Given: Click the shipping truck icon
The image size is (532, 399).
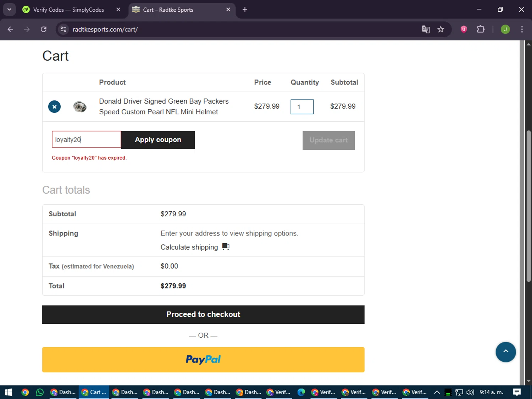Looking at the screenshot, I should (226, 246).
